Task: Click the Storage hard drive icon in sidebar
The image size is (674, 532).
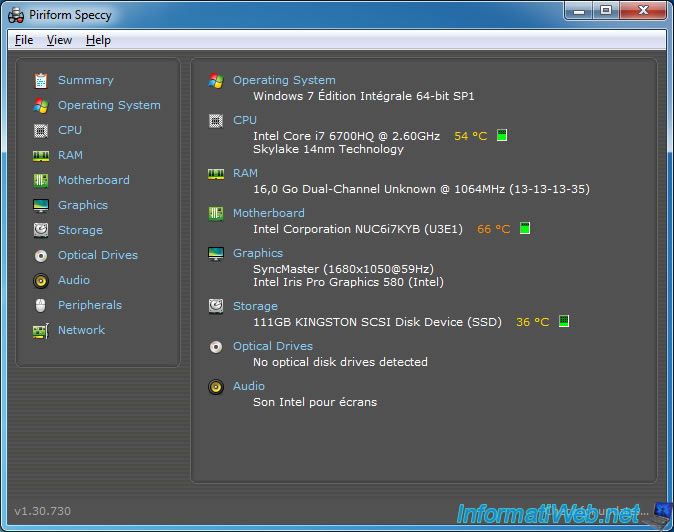Action: pos(41,230)
